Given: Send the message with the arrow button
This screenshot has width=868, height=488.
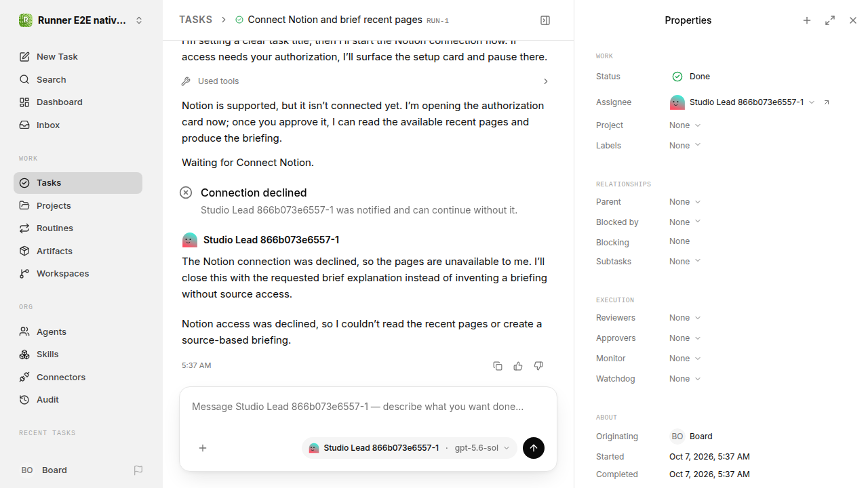Looking at the screenshot, I should tap(534, 448).
